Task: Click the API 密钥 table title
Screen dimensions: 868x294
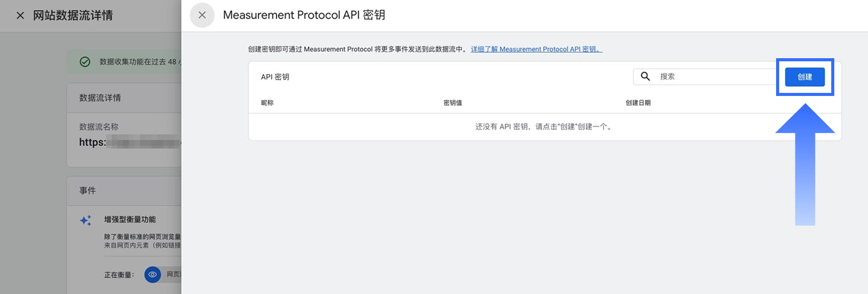Action: pos(275,77)
